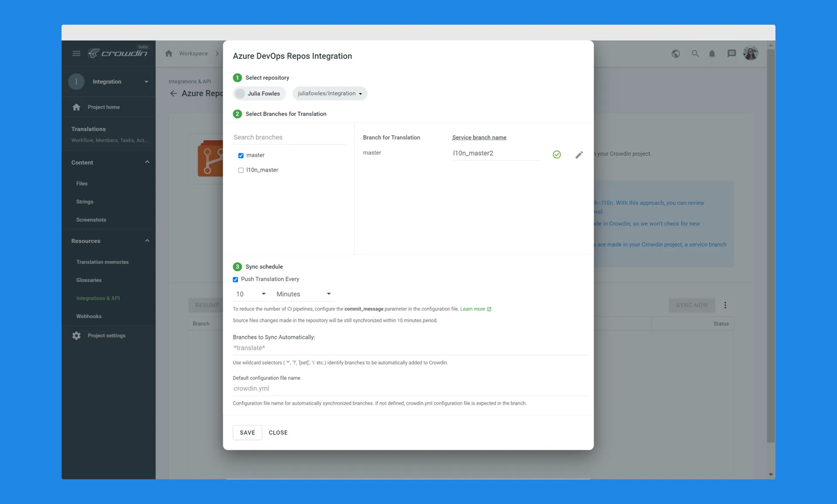This screenshot has height=504, width=837.
Task: Click the home icon in the breadcrumb
Action: [169, 53]
